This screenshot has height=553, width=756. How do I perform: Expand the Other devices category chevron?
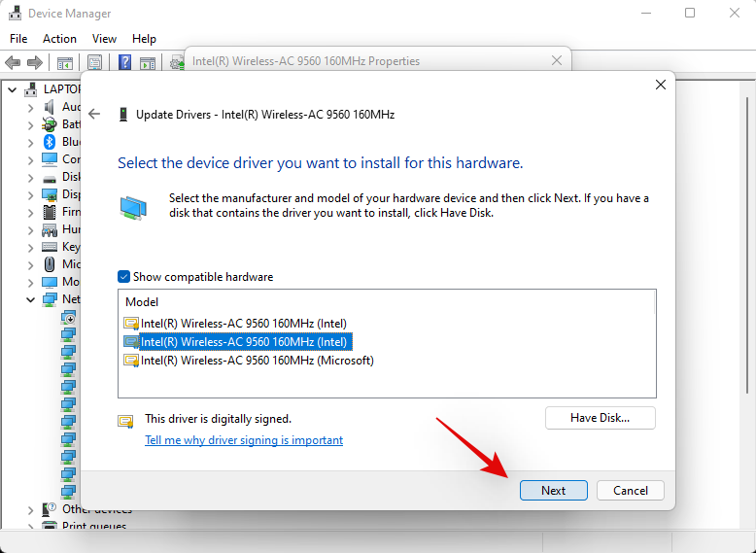pyautogui.click(x=30, y=509)
